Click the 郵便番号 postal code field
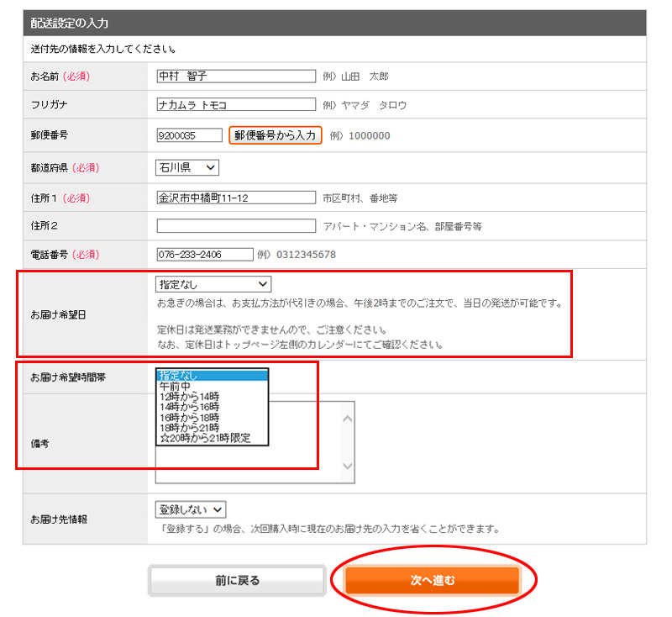Viewport: 672px width, 617px height. click(190, 135)
